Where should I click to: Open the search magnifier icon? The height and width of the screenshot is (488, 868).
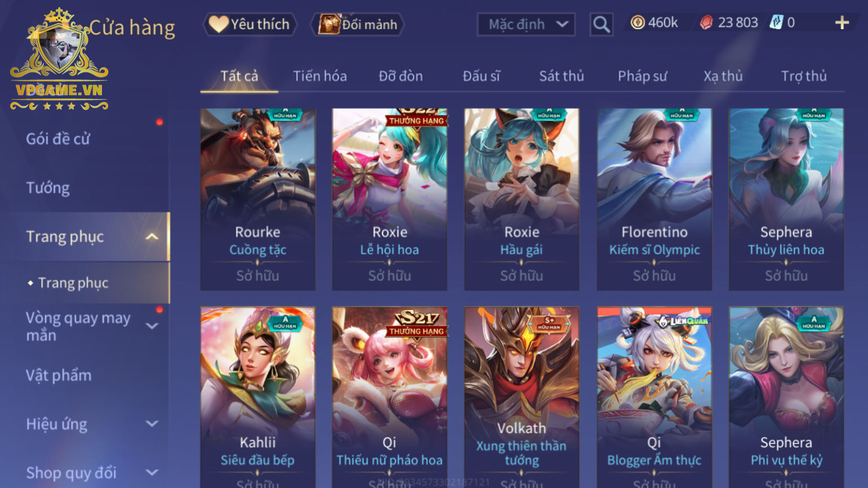601,24
